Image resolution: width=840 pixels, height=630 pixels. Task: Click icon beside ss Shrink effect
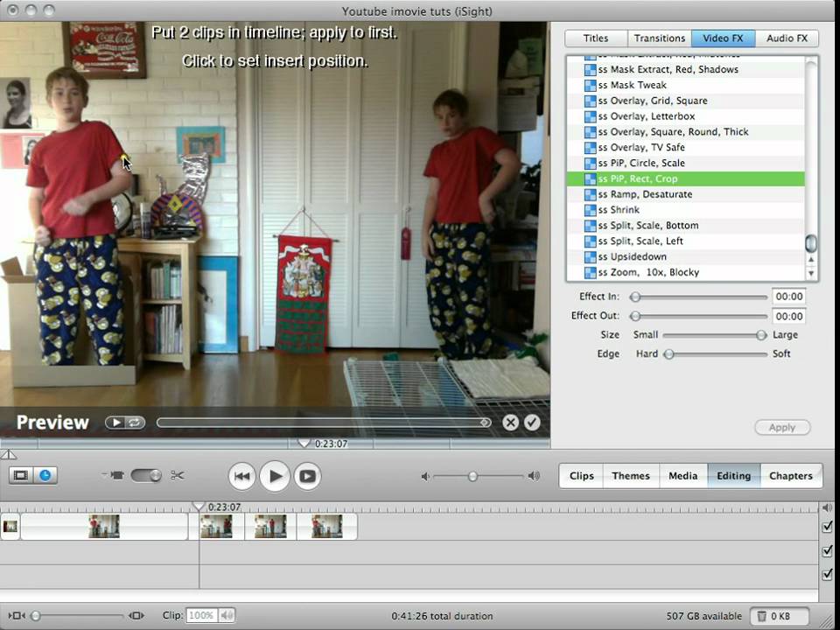click(590, 210)
